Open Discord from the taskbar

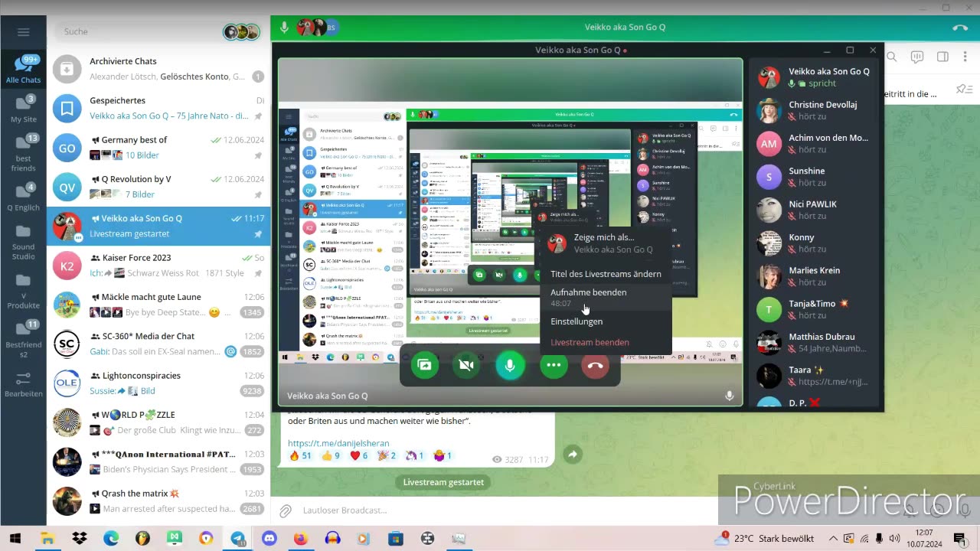point(269,538)
